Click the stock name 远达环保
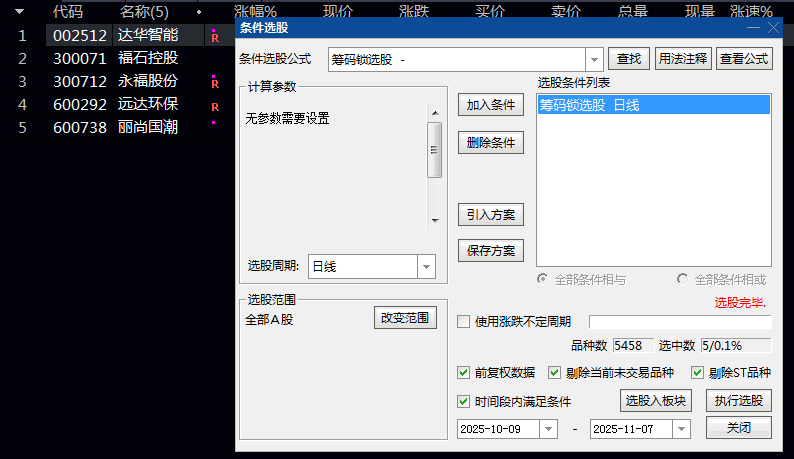 click(x=148, y=104)
